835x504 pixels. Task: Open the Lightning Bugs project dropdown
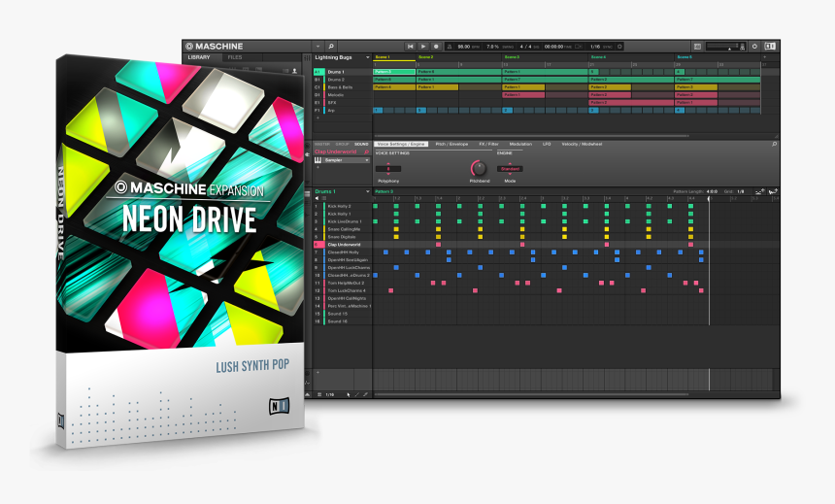tap(367, 57)
